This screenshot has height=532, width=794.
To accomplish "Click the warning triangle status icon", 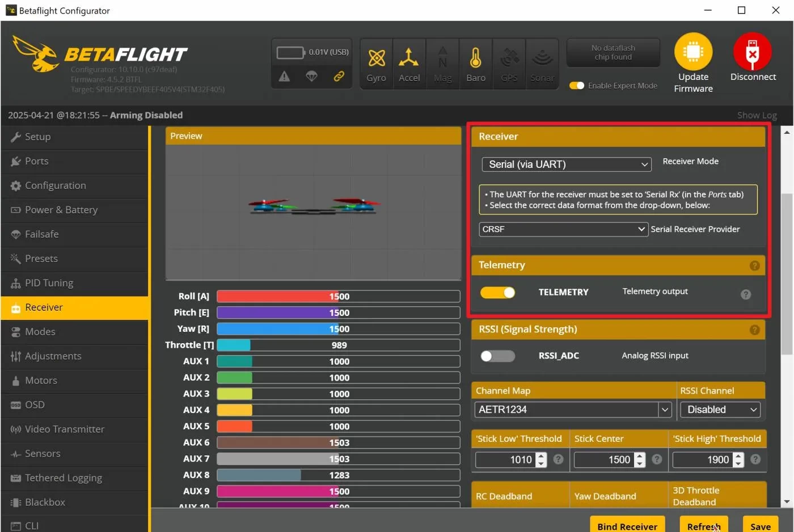I will coord(285,76).
